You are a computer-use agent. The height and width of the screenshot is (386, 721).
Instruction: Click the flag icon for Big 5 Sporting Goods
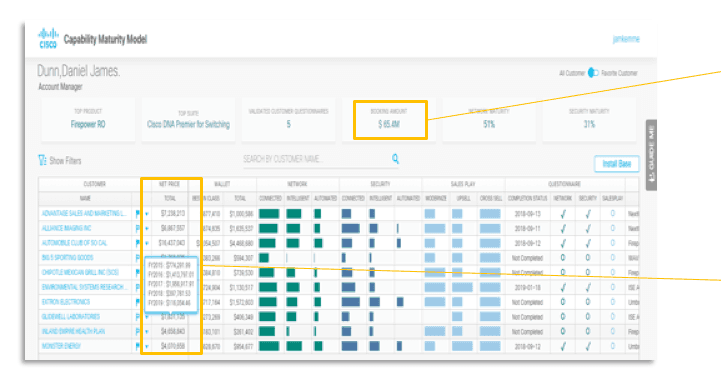(138, 258)
